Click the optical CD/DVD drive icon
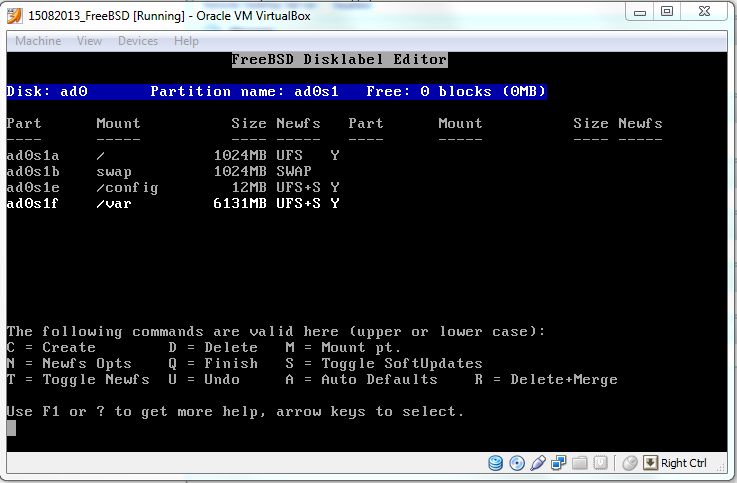The image size is (737, 483). click(x=517, y=463)
